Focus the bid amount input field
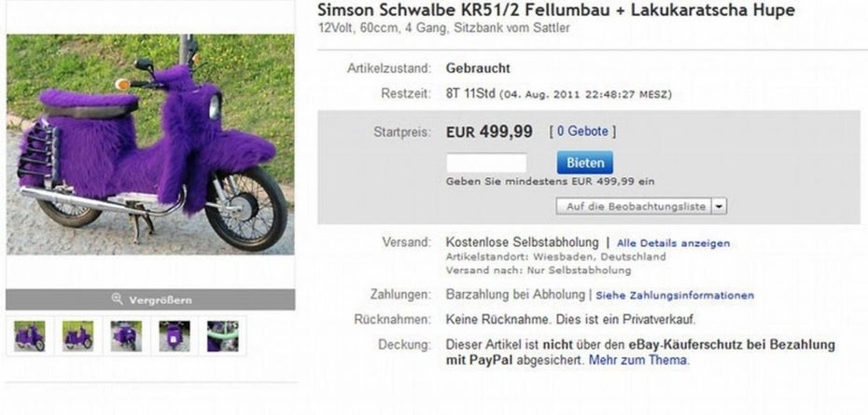This screenshot has height=415, width=868. coord(486,162)
